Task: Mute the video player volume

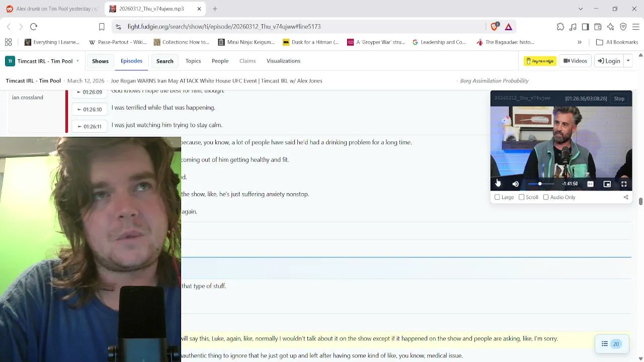Action: (x=515, y=184)
